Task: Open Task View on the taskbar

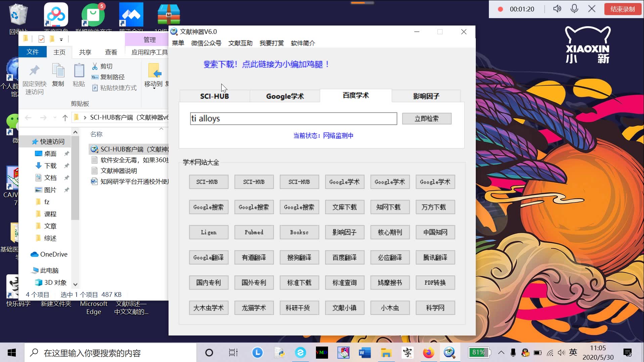Action: coord(233,353)
